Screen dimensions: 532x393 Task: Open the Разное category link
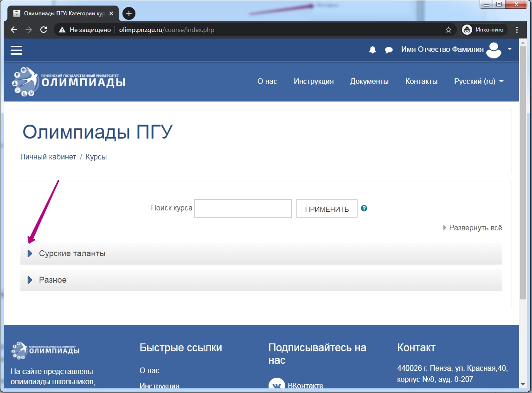[x=52, y=280]
